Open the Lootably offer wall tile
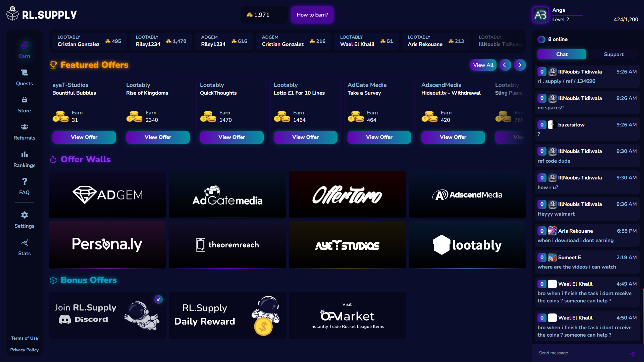 pos(467,245)
